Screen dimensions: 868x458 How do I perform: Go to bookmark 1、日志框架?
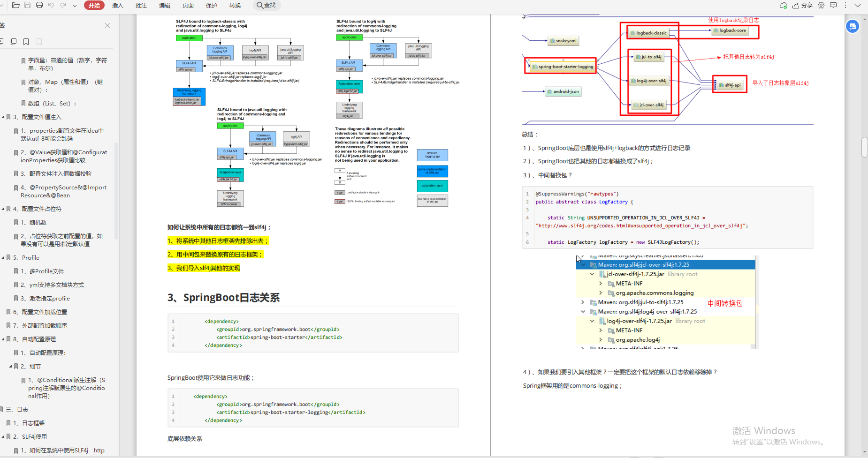click(29, 423)
